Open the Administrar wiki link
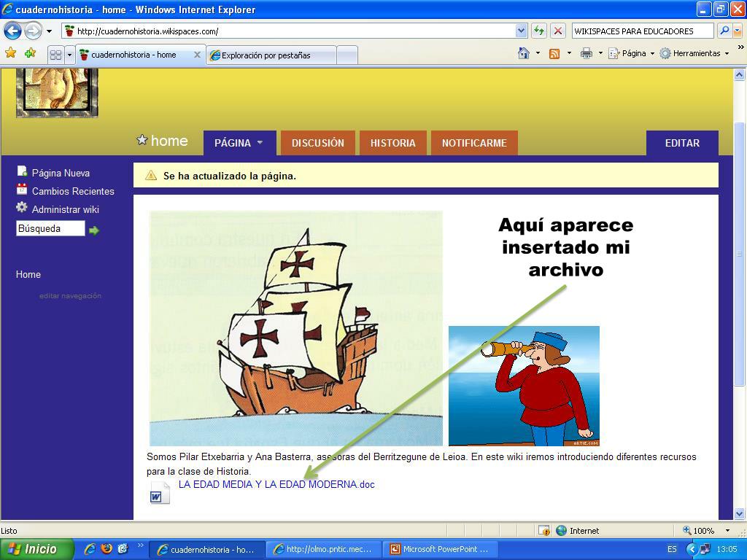The image size is (747, 560). click(x=65, y=209)
